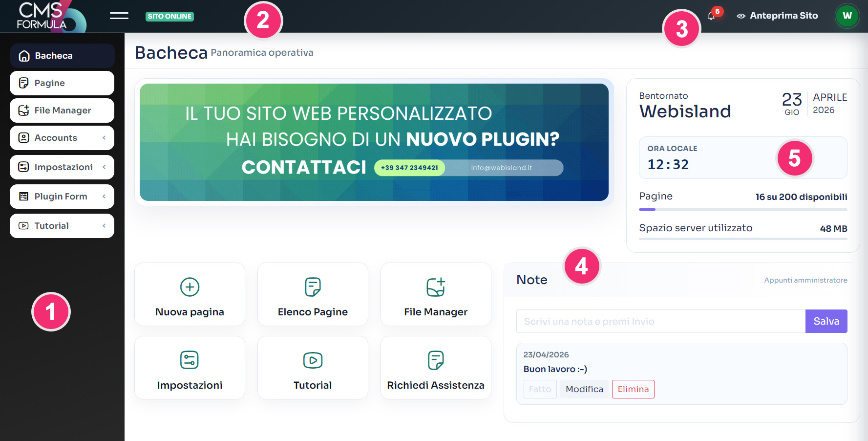Open the Tutorial shortcut card

[313, 368]
